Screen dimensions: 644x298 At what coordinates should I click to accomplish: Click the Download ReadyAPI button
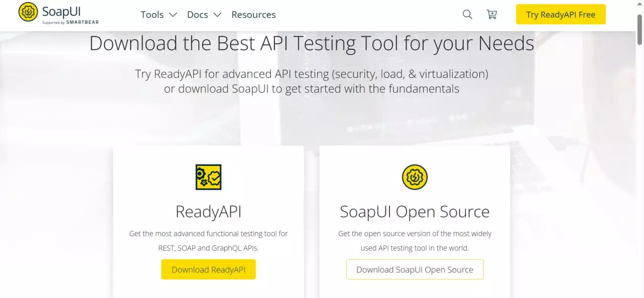point(208,269)
